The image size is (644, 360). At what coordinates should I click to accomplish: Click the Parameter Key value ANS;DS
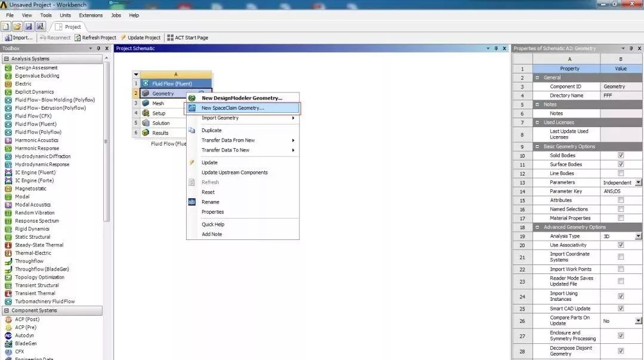(x=621, y=191)
